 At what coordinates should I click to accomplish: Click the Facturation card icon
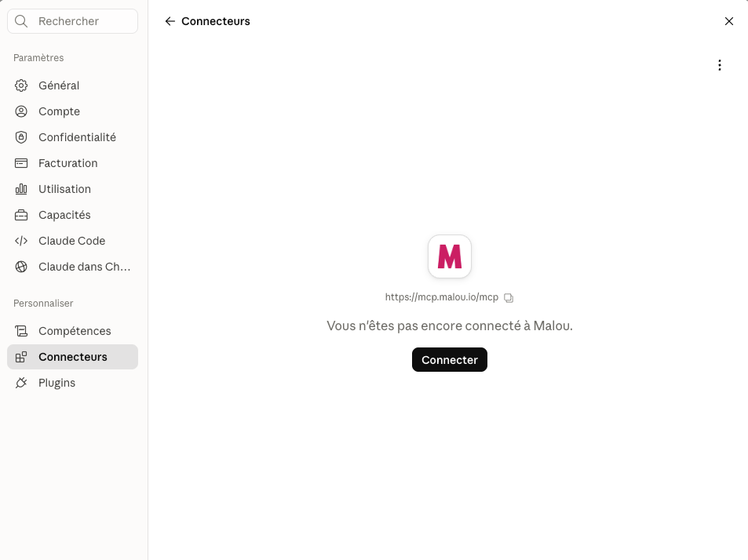coord(21,163)
